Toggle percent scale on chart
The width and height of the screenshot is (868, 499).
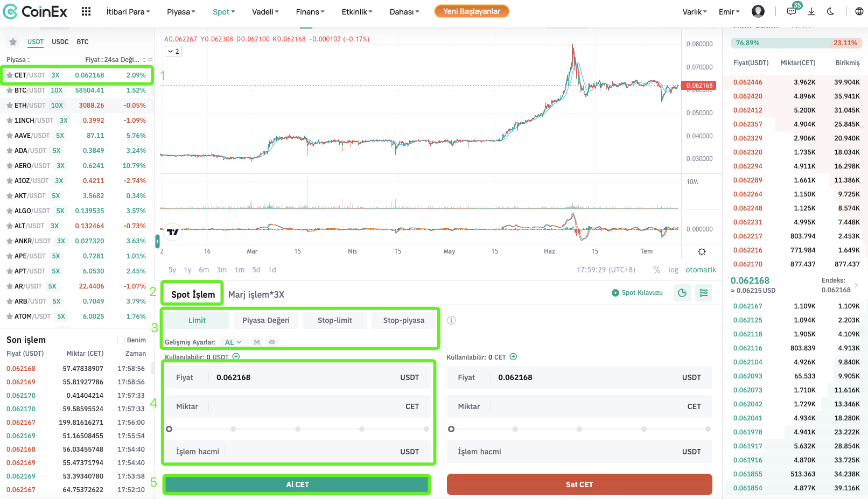[x=656, y=270]
